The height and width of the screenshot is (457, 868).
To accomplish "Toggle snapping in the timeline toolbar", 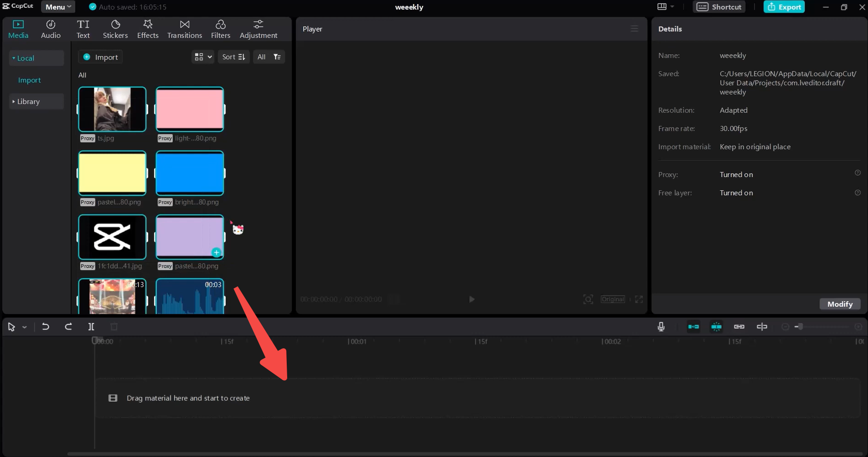I will (717, 327).
